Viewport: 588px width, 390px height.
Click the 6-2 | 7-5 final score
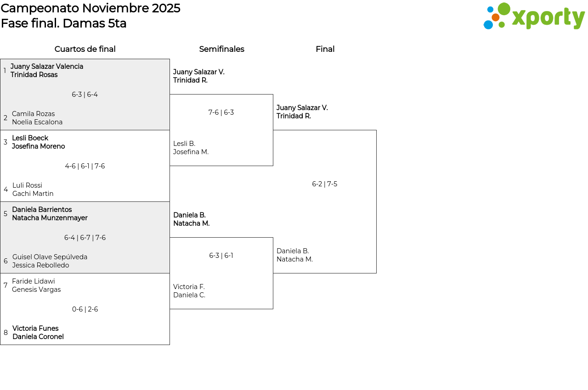[x=324, y=184]
